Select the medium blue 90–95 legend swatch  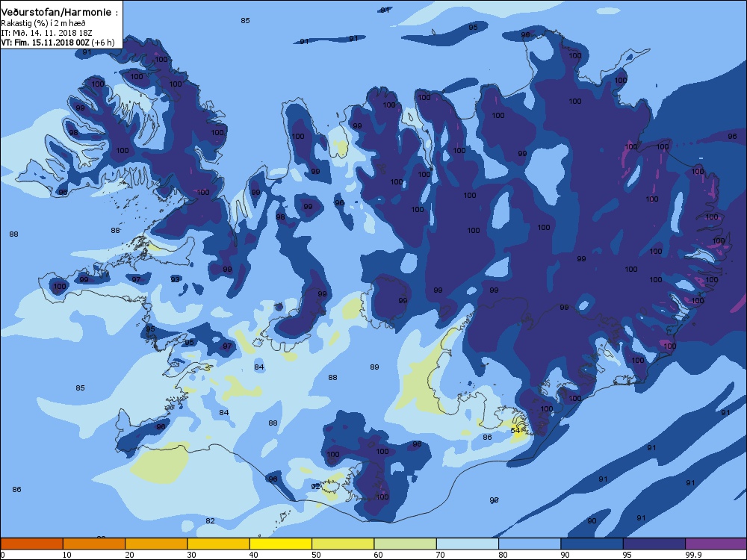pyautogui.click(x=592, y=544)
